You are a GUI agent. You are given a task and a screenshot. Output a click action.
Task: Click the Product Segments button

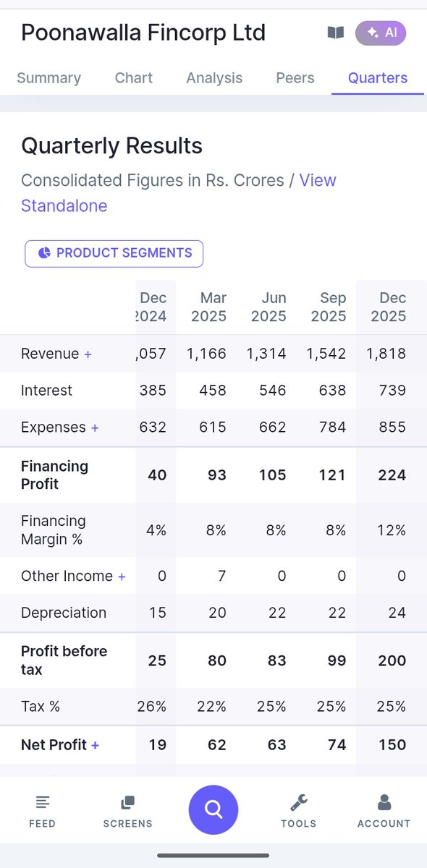coord(114,253)
